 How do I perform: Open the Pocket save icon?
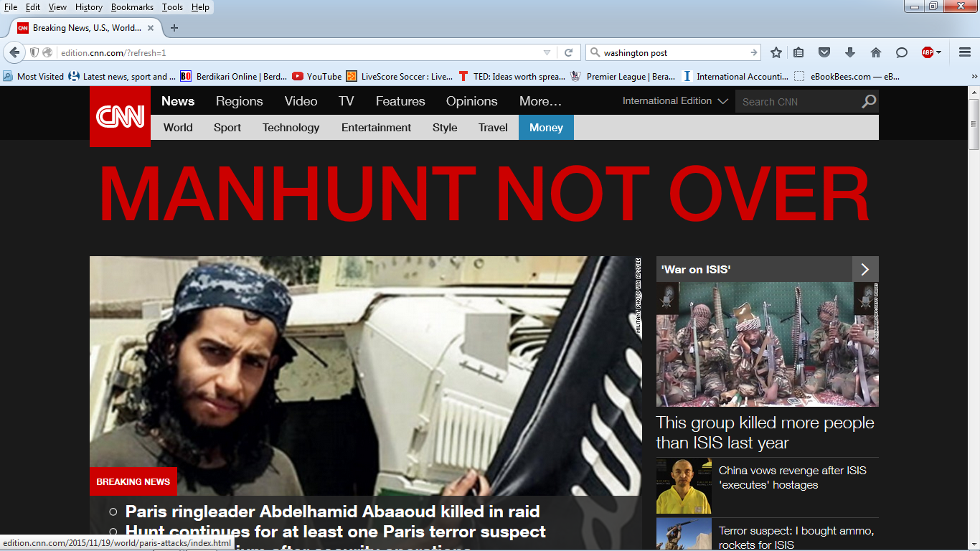coord(824,52)
